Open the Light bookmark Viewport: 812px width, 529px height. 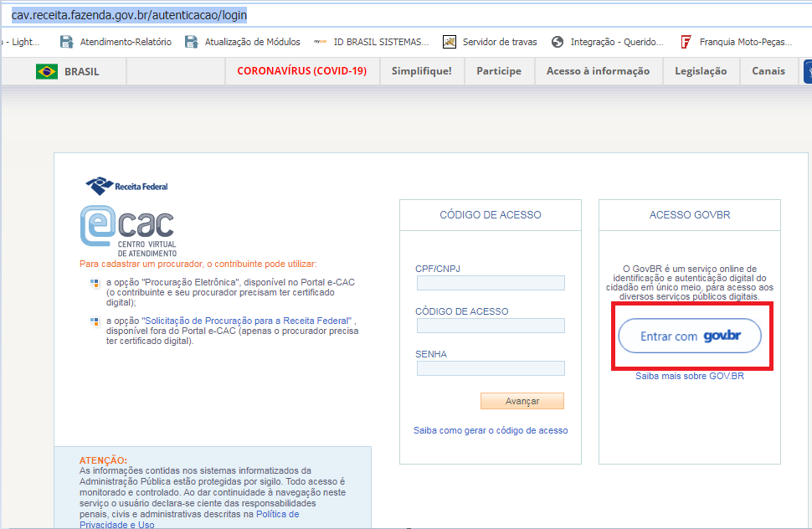click(23, 42)
